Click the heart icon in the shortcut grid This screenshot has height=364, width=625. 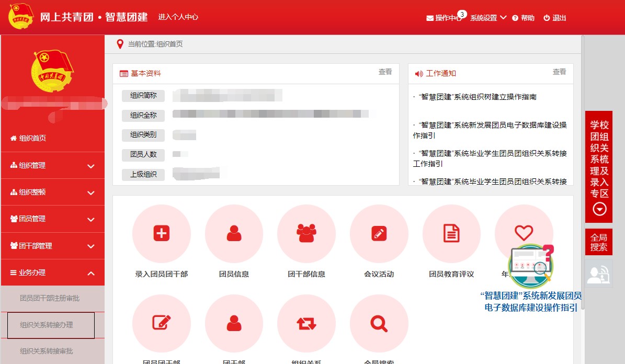click(523, 232)
